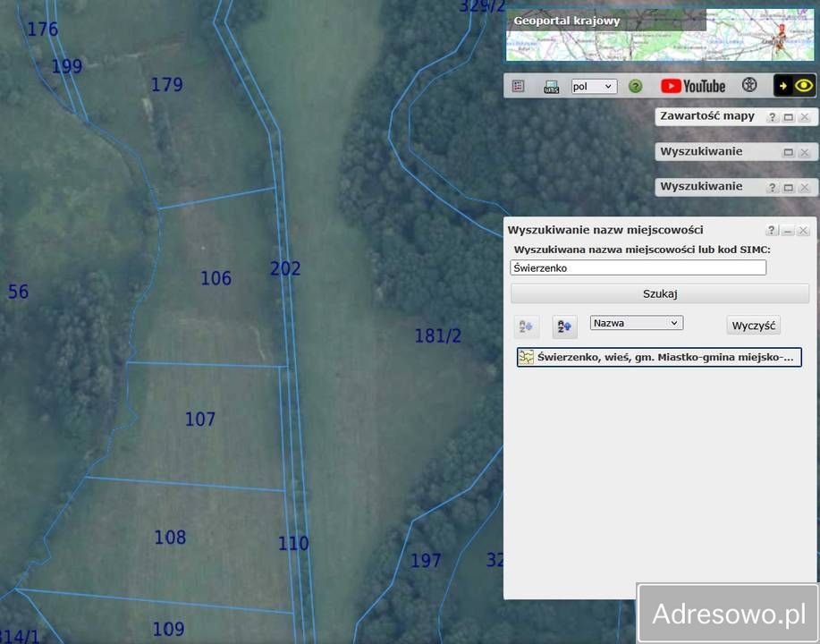Click the WMS services icon

tap(551, 87)
